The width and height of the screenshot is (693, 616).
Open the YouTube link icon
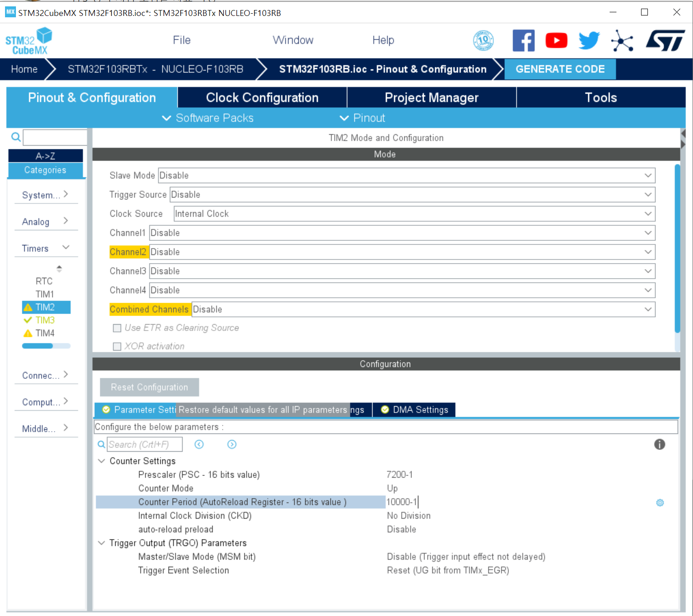click(x=556, y=41)
